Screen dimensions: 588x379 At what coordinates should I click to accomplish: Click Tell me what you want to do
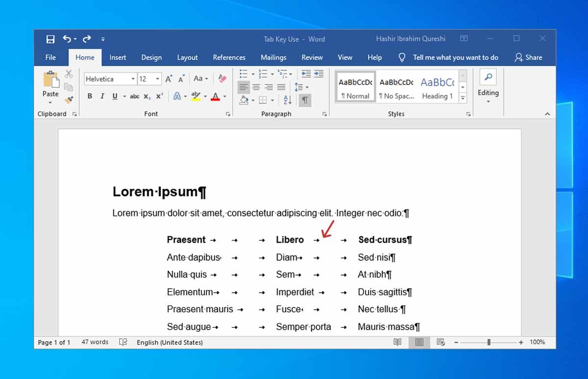coord(455,57)
